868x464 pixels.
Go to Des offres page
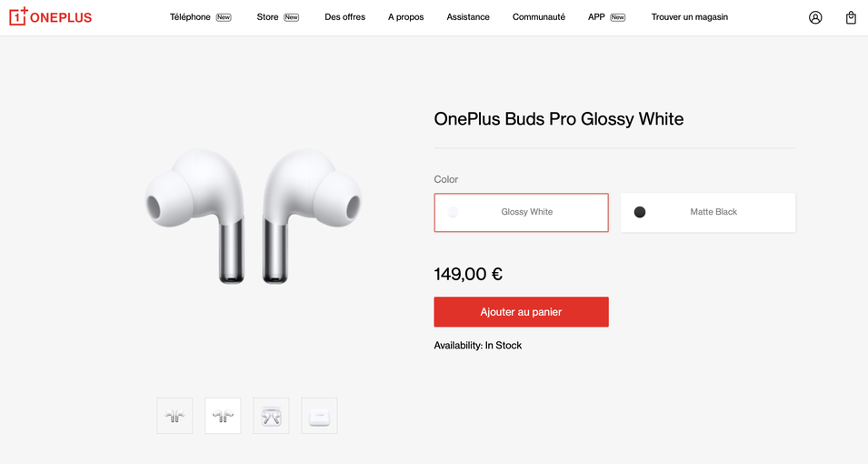coord(344,17)
